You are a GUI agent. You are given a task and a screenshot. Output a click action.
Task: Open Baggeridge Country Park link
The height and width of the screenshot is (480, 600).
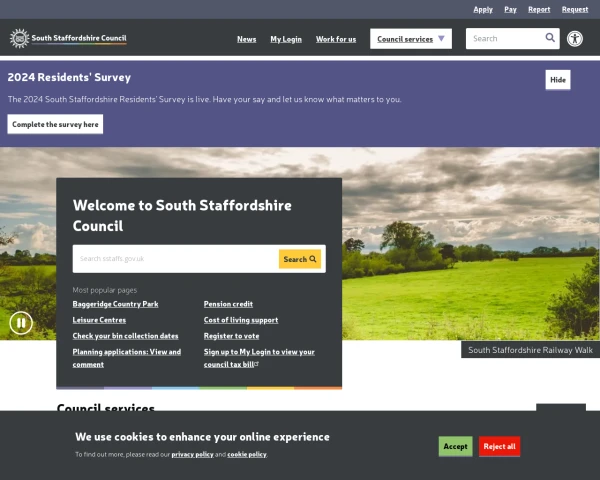116,304
